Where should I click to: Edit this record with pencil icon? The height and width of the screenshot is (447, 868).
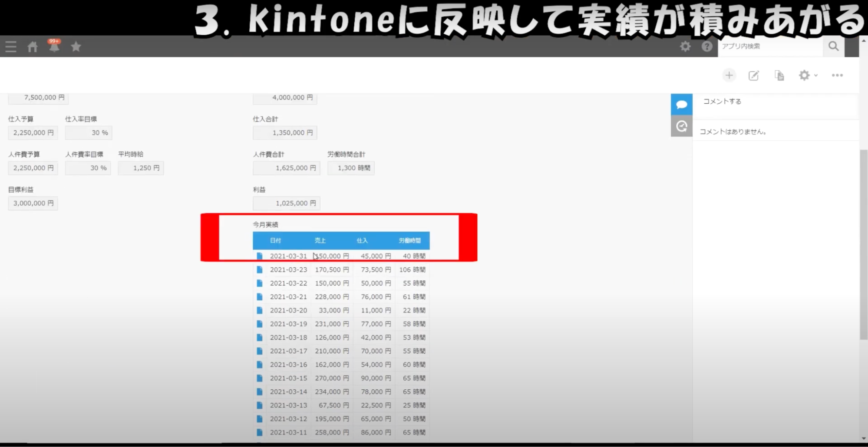pyautogui.click(x=754, y=76)
